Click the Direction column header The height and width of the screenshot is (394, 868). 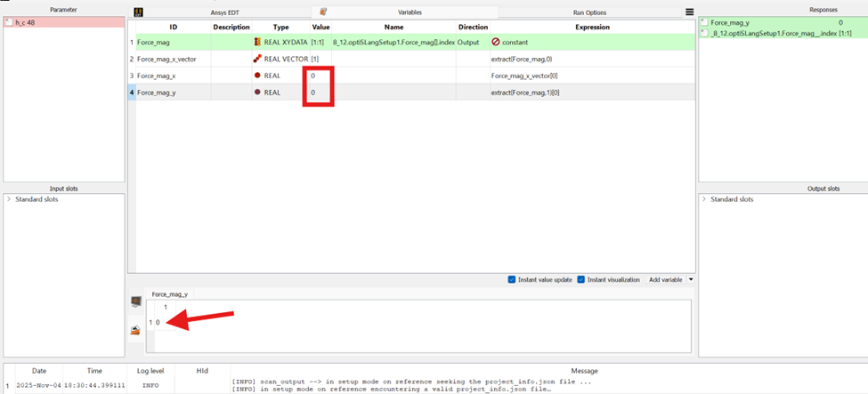click(473, 27)
